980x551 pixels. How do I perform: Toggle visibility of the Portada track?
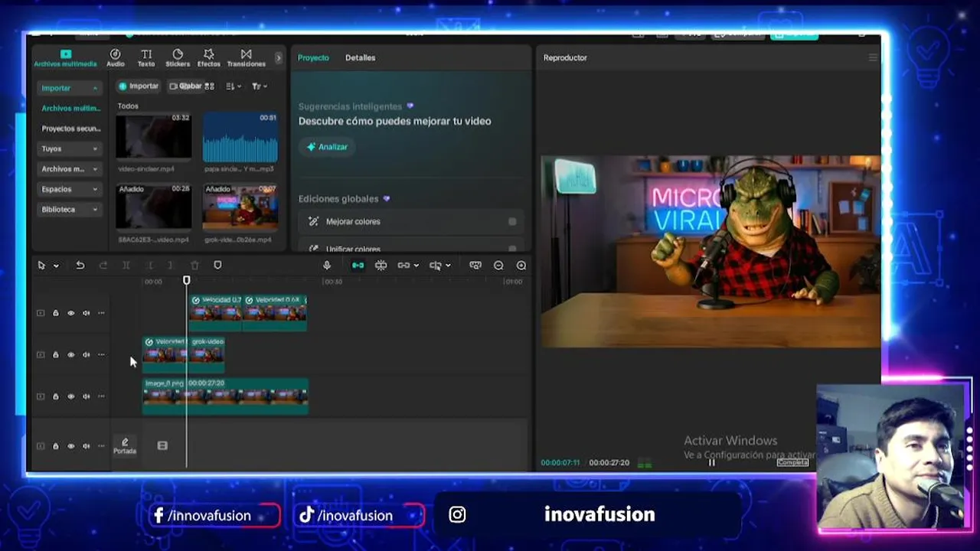pos(70,446)
